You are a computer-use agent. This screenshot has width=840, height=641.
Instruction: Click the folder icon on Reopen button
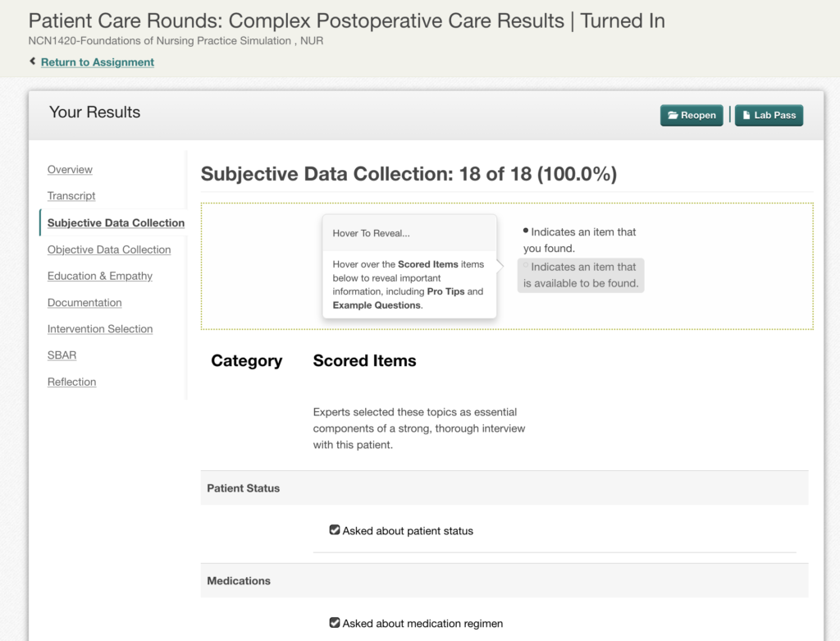click(673, 115)
